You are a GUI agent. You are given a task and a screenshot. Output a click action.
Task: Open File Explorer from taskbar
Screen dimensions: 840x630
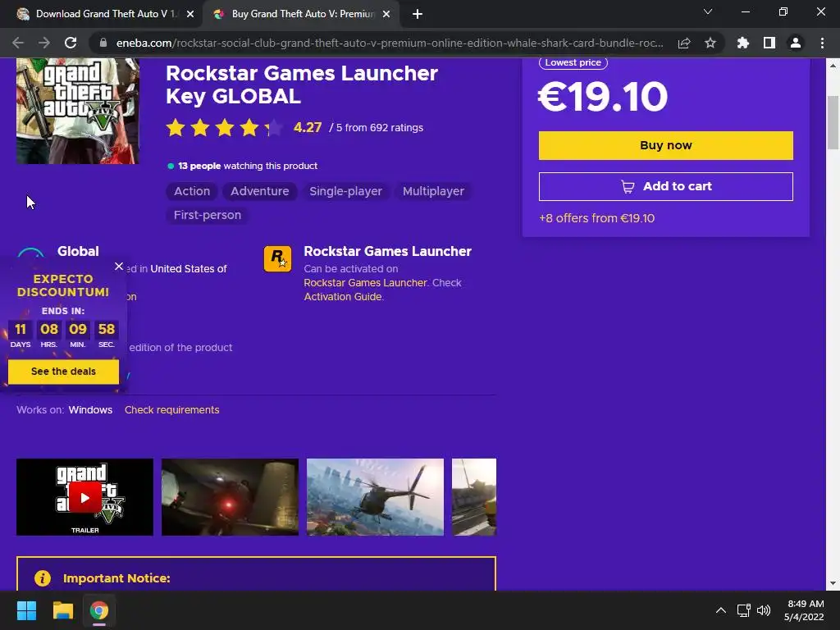[62, 610]
